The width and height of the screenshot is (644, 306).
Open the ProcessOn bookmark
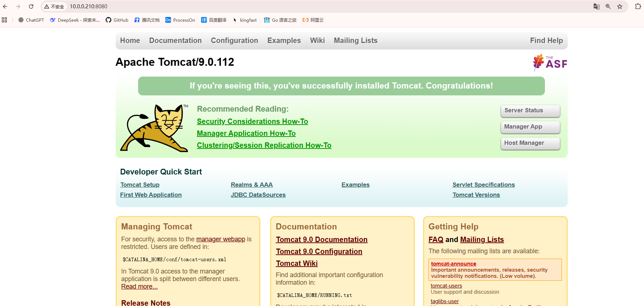coord(180,20)
